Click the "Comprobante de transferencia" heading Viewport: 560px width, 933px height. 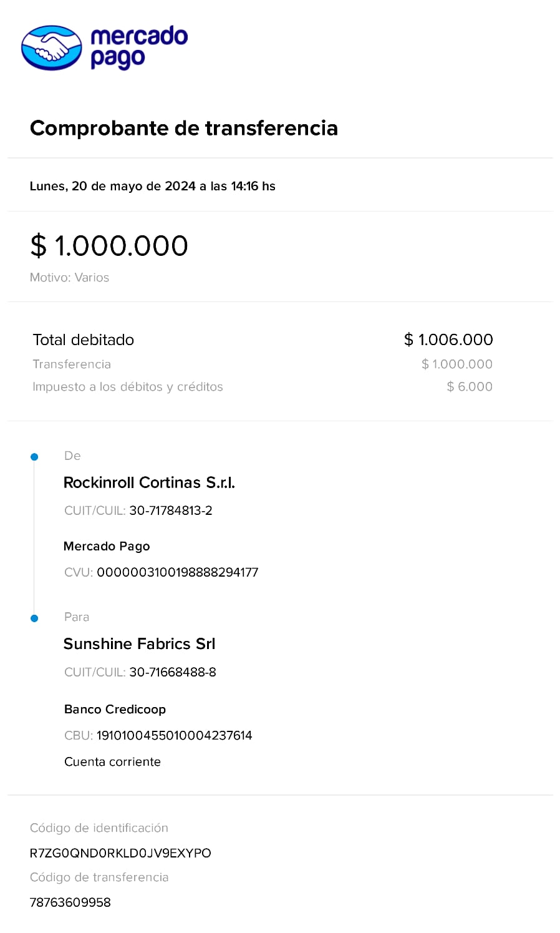click(184, 128)
